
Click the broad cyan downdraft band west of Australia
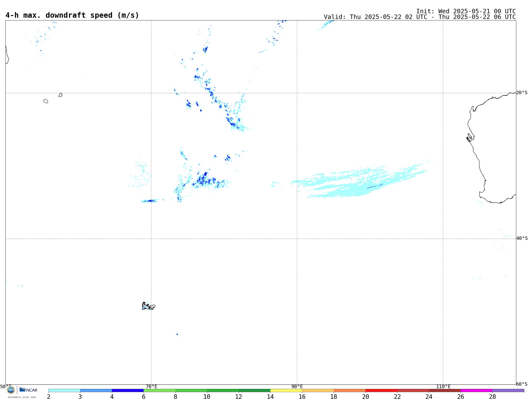click(x=360, y=182)
